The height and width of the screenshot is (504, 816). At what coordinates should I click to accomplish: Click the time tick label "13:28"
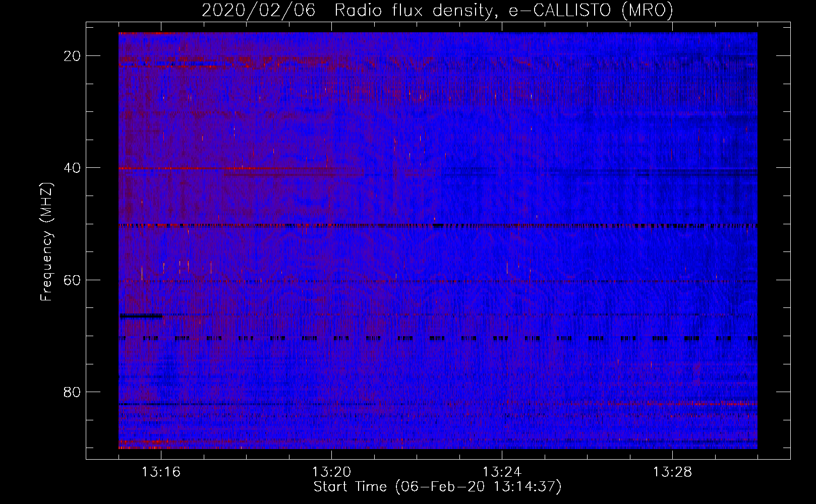click(x=672, y=472)
